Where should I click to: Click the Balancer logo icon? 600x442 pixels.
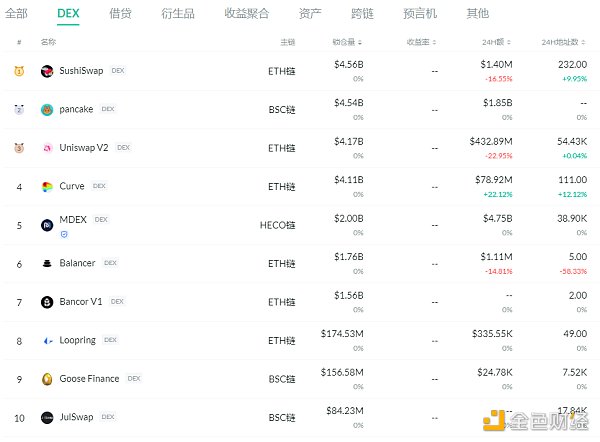coord(47,264)
